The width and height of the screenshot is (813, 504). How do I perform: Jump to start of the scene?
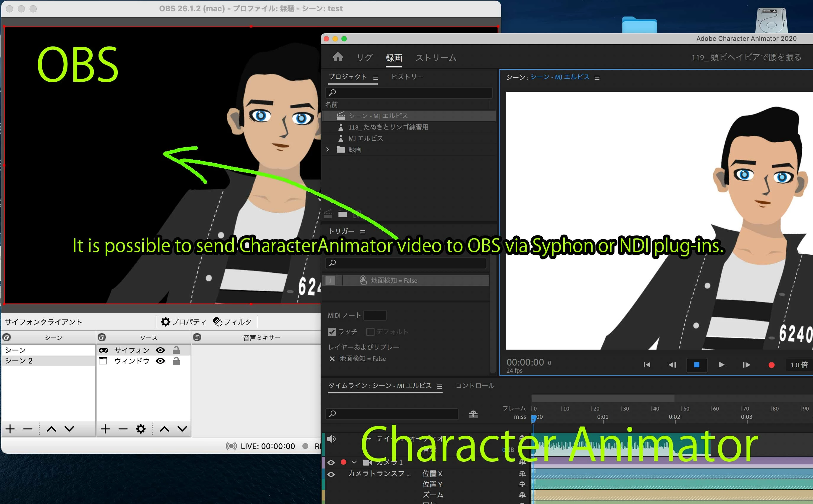click(x=647, y=365)
